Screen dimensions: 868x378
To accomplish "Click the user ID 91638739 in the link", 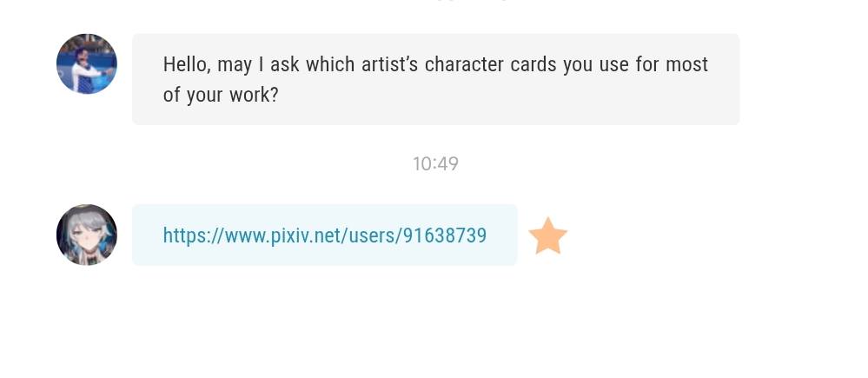I will [x=445, y=235].
